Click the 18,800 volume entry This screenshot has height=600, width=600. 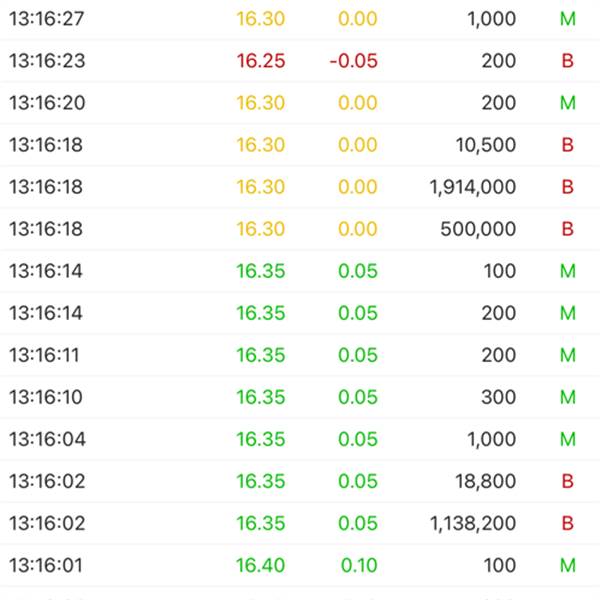click(483, 481)
